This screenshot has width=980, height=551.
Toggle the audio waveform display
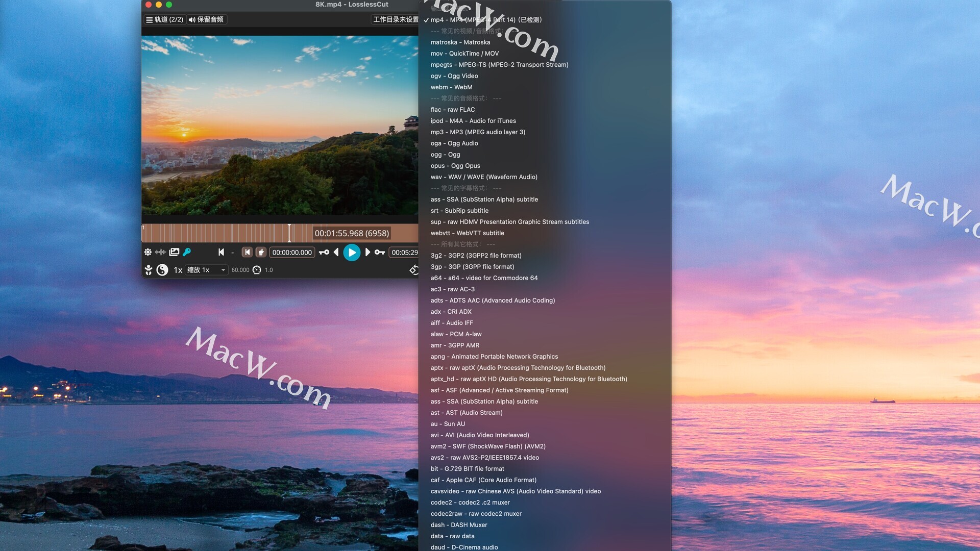(160, 252)
